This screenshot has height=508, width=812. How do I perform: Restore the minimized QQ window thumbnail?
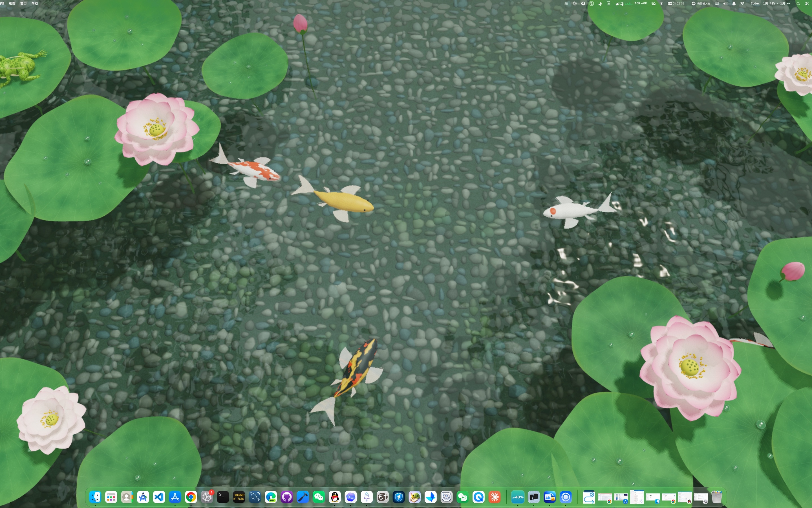(x=685, y=498)
